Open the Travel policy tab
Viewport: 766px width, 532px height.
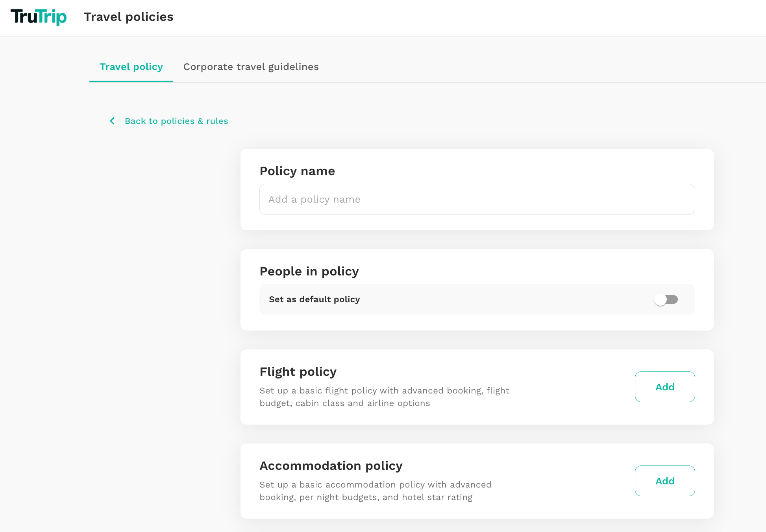coord(131,67)
